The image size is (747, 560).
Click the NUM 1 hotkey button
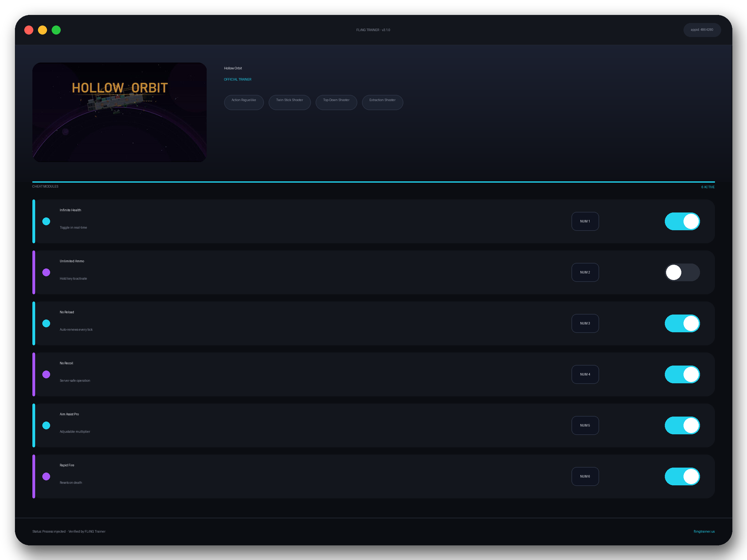[x=585, y=222]
